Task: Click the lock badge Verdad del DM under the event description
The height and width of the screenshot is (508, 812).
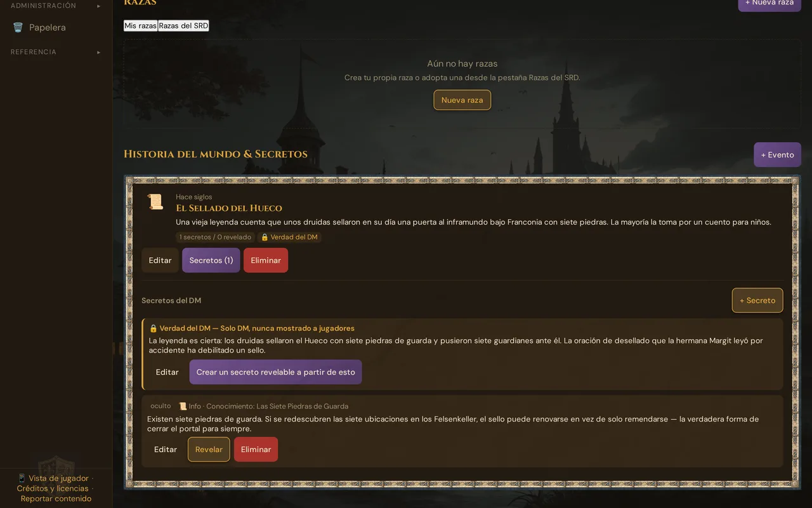Action: 289,237
